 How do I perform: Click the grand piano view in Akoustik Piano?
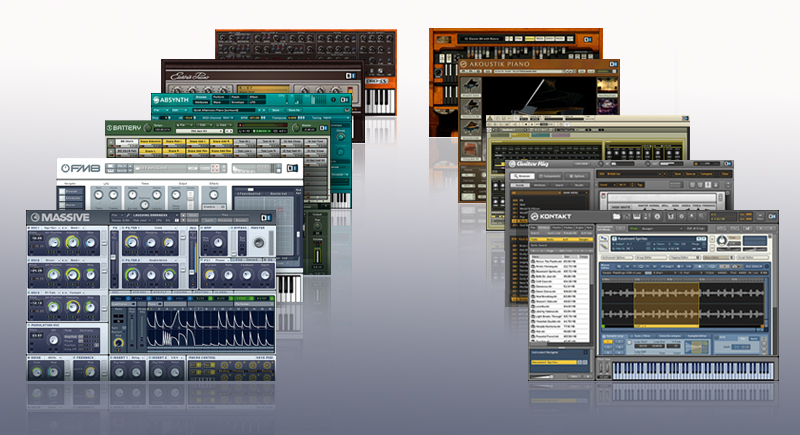538,94
